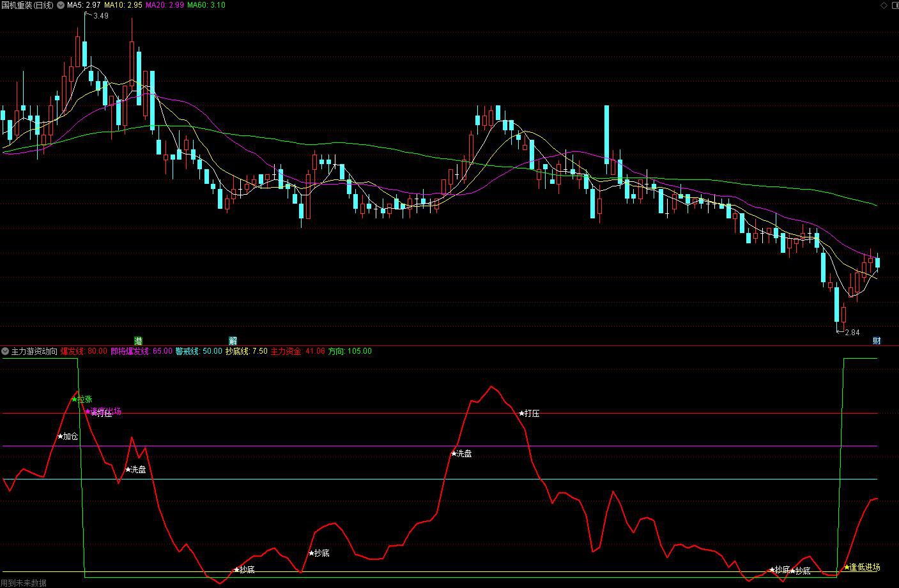
Task: Click the 拉涨 signal marker
Action: click(82, 399)
